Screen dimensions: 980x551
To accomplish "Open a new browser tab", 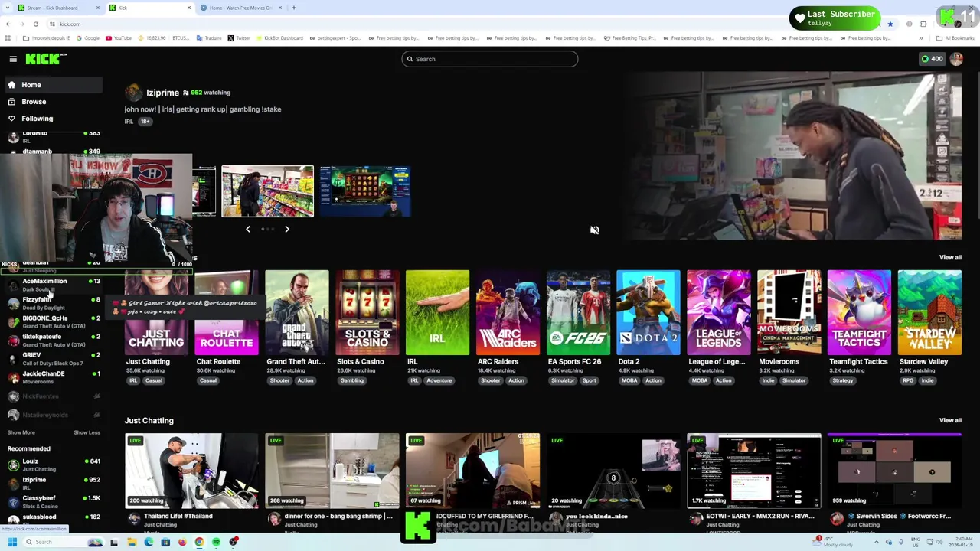I will pyautogui.click(x=294, y=8).
